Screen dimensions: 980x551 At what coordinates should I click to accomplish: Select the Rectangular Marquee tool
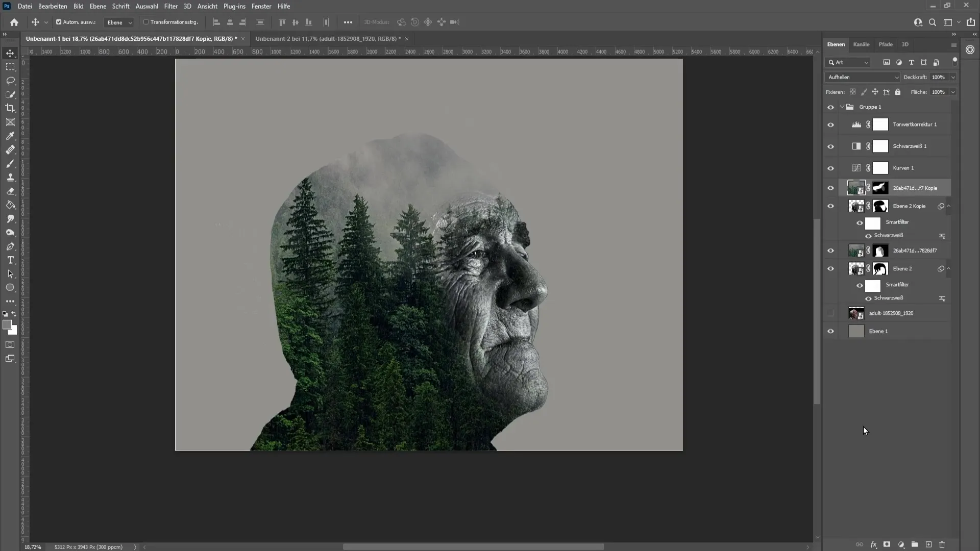pyautogui.click(x=10, y=67)
